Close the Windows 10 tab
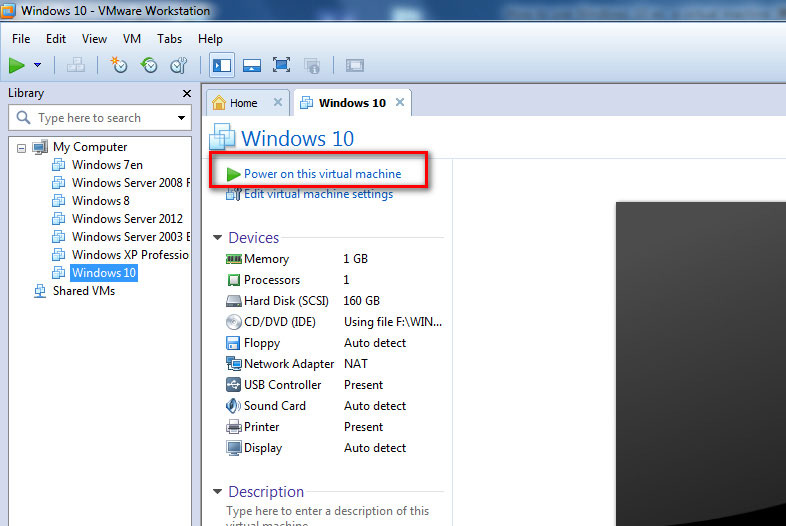Image resolution: width=786 pixels, height=526 pixels. click(x=400, y=102)
